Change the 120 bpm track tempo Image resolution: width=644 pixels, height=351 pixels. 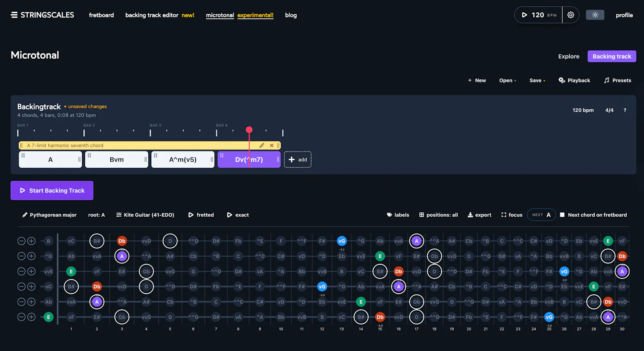[x=583, y=110]
